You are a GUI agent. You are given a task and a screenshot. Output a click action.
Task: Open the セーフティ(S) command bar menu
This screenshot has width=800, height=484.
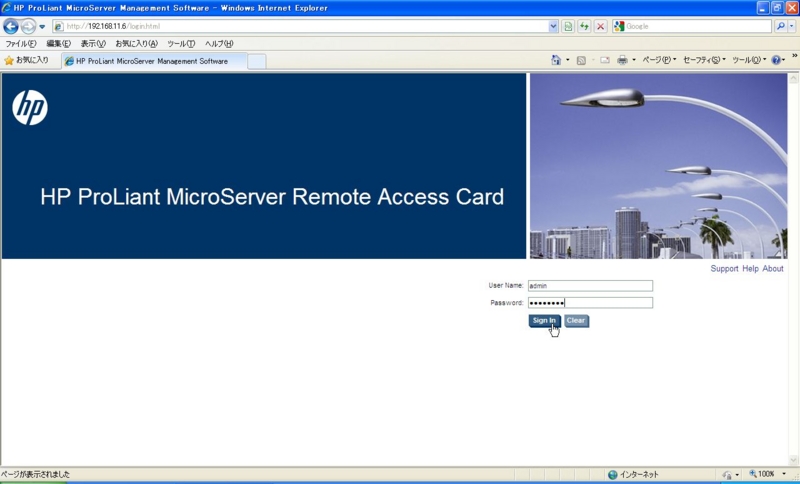click(x=704, y=60)
